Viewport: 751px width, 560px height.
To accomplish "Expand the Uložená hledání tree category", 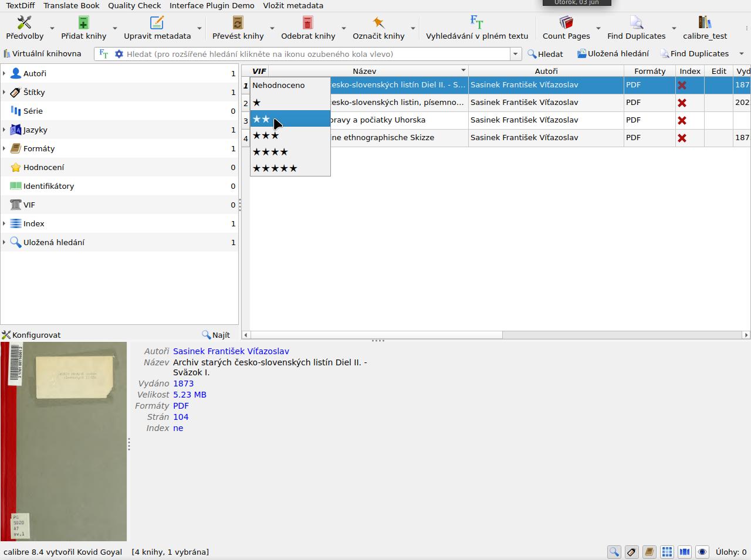I will click(4, 242).
